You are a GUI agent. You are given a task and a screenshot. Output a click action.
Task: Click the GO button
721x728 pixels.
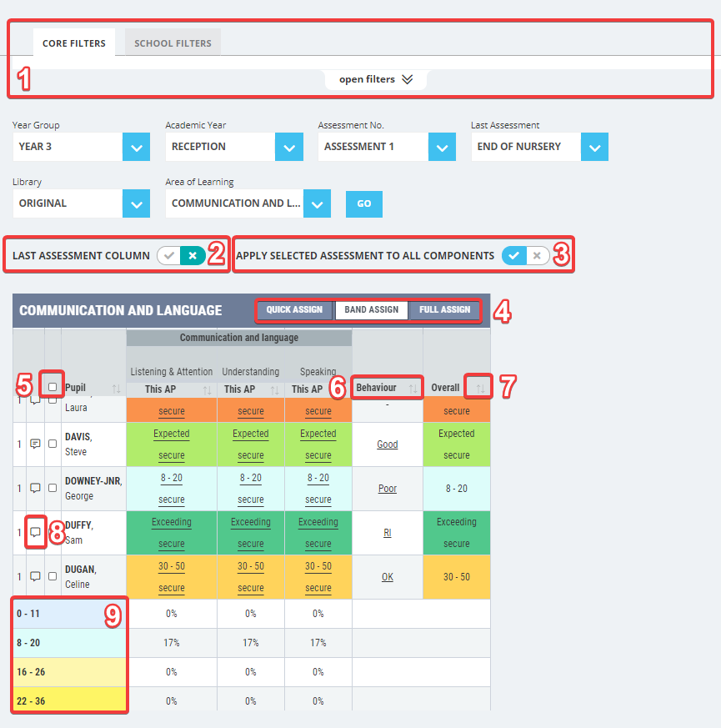point(364,203)
